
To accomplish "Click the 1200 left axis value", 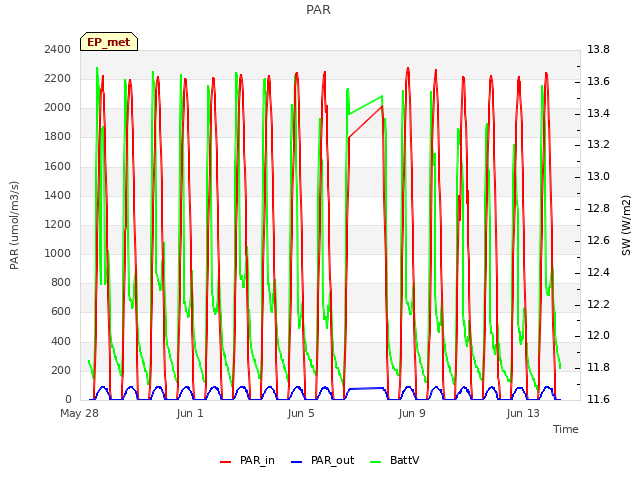I will coord(58,224).
